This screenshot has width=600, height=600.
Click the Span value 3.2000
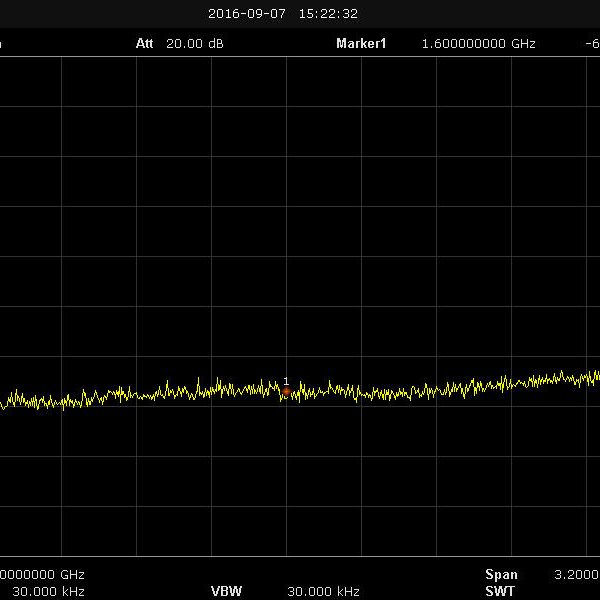pos(576,575)
